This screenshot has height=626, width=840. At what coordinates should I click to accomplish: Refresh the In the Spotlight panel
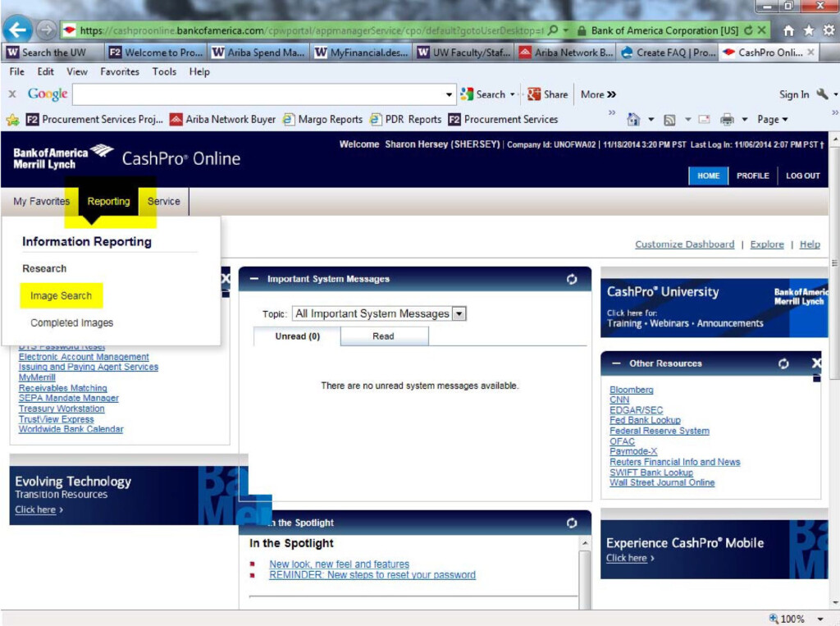pyautogui.click(x=572, y=523)
